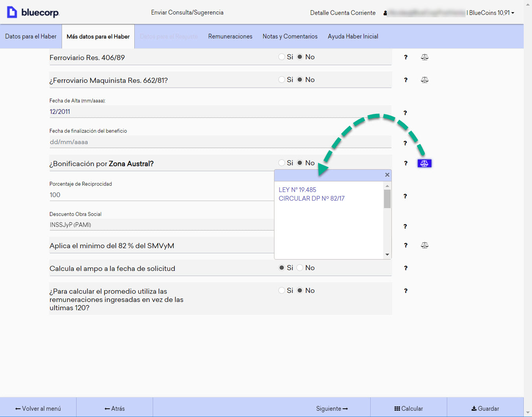Switch to Datos para el Haber tab
Screen dimensions: 532x417
pyautogui.click(x=31, y=37)
